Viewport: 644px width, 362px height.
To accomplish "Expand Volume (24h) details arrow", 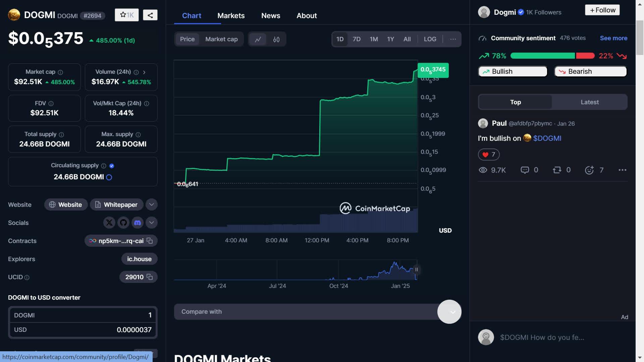I will pos(144,72).
